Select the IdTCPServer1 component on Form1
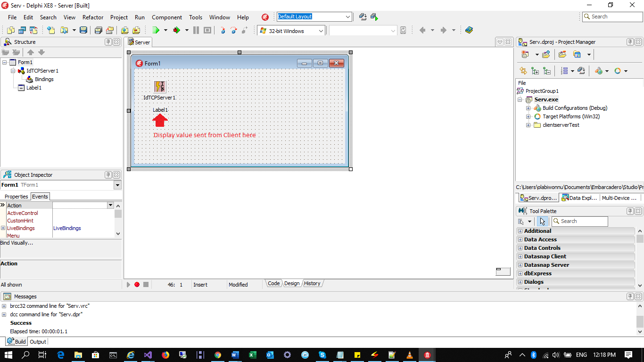644x362 pixels. (160, 87)
